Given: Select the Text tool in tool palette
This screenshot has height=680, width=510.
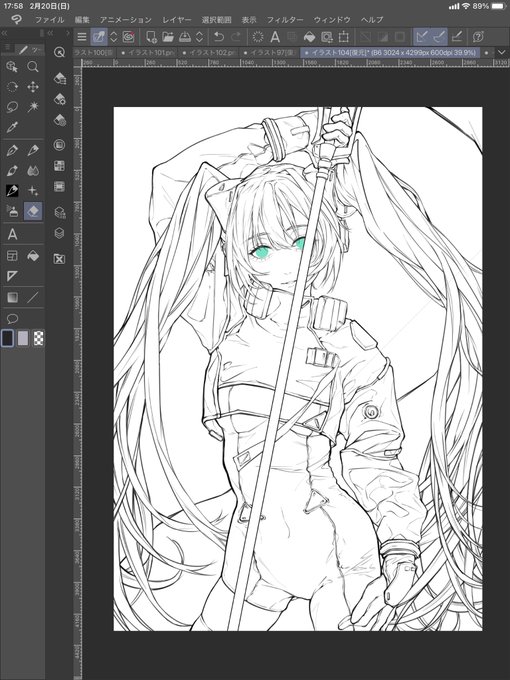Looking at the screenshot, I should 12,235.
